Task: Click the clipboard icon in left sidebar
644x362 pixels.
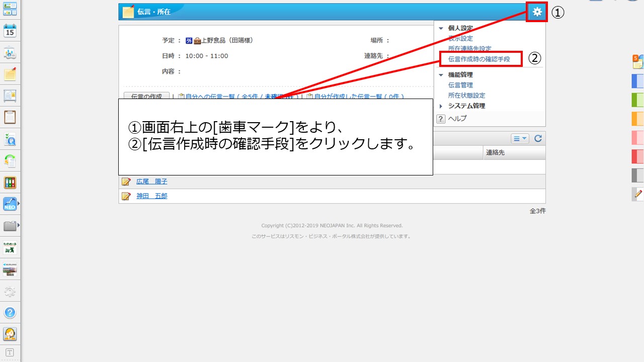Action: click(10, 117)
